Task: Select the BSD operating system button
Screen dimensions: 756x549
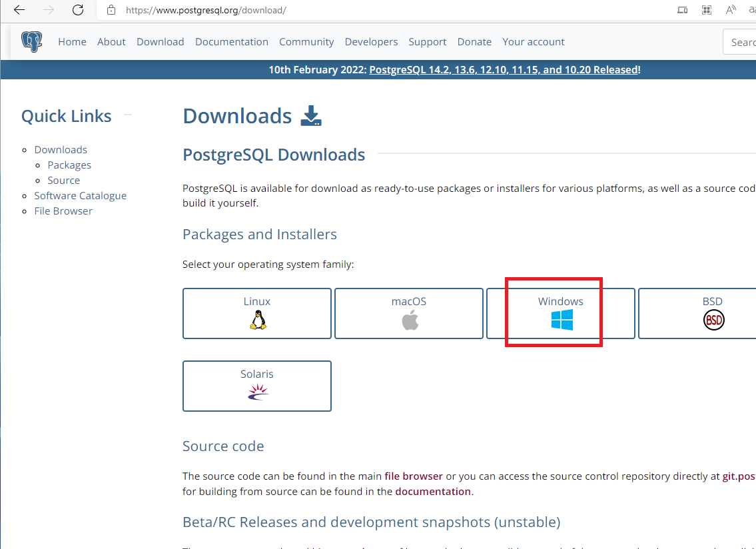Action: (x=697, y=314)
